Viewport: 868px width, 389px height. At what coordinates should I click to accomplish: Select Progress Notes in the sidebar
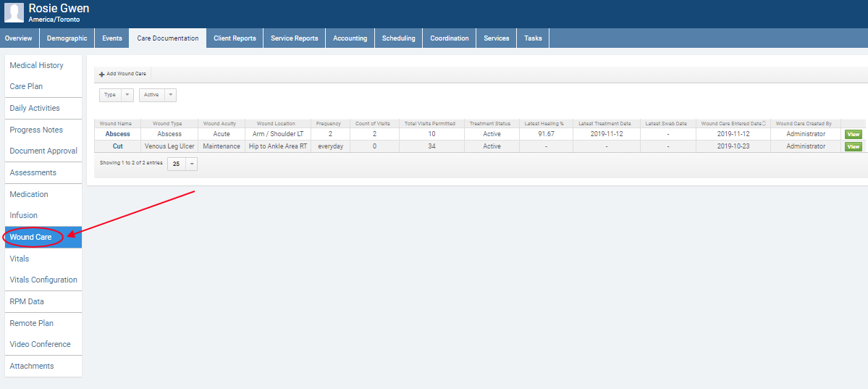(x=36, y=130)
